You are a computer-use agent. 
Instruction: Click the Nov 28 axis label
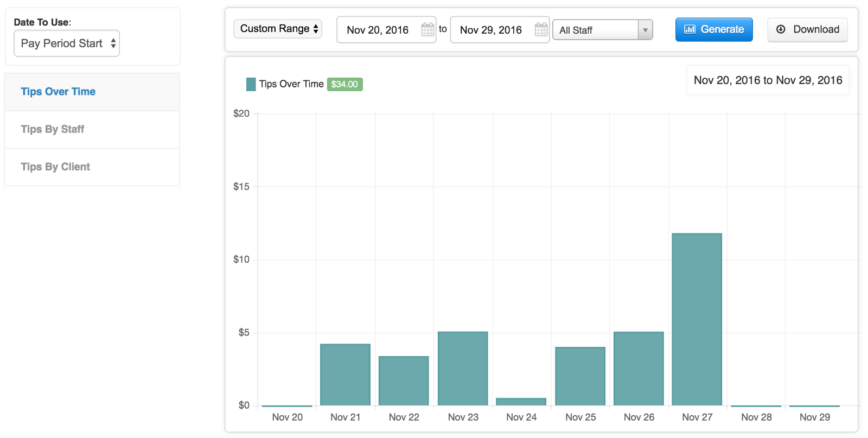(x=756, y=417)
